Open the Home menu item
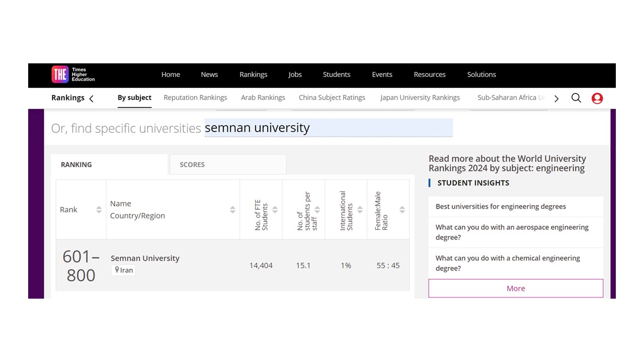This screenshot has height=362, width=644. [171, 74]
